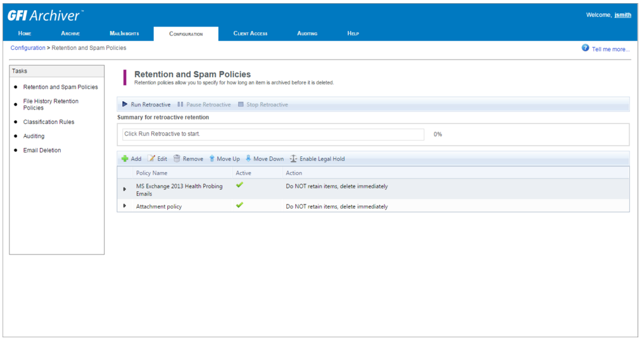Viewport: 644px width, 343px height.
Task: Click the Move Up arrow icon
Action: [x=212, y=158]
